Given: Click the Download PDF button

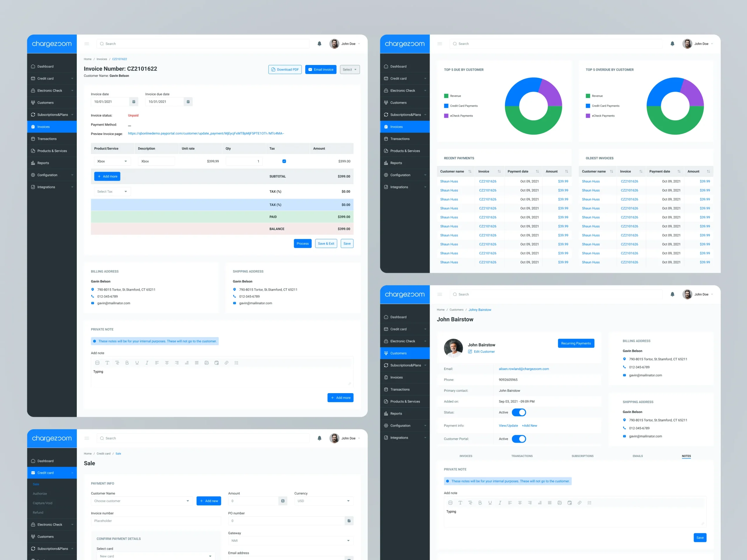Looking at the screenshot, I should (x=285, y=69).
